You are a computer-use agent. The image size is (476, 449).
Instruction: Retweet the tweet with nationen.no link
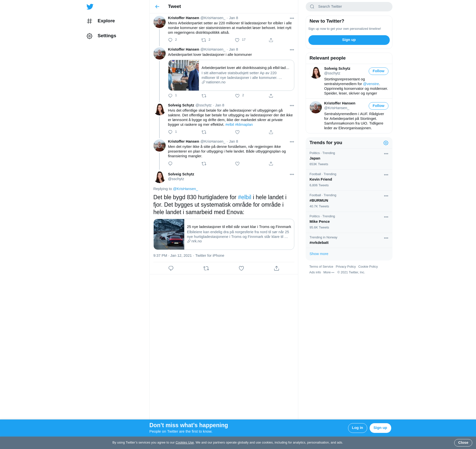[204, 96]
